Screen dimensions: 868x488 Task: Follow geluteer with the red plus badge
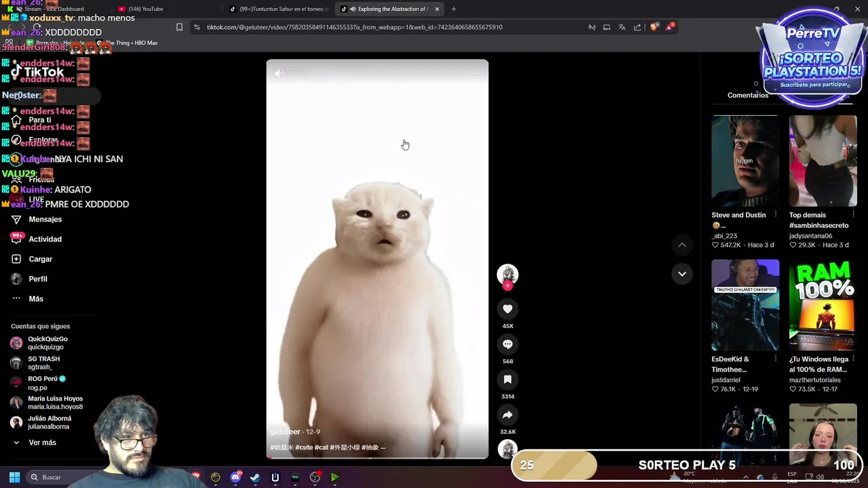pyautogui.click(x=507, y=286)
